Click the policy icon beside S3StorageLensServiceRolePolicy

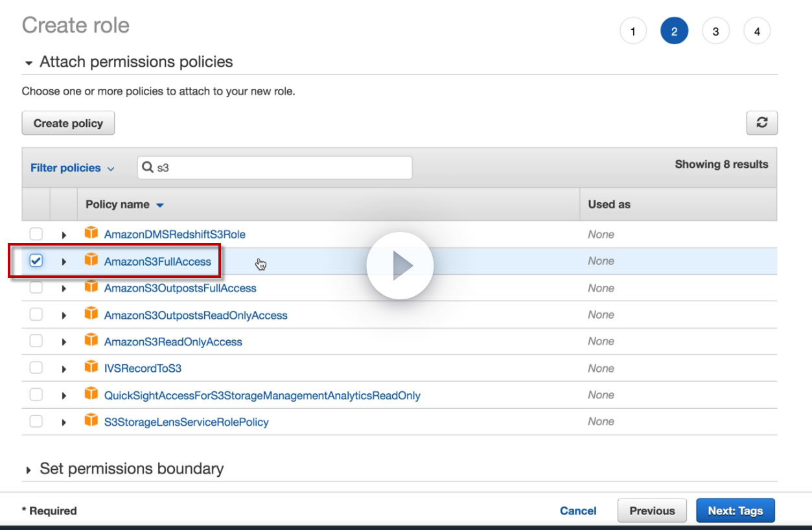click(x=91, y=421)
